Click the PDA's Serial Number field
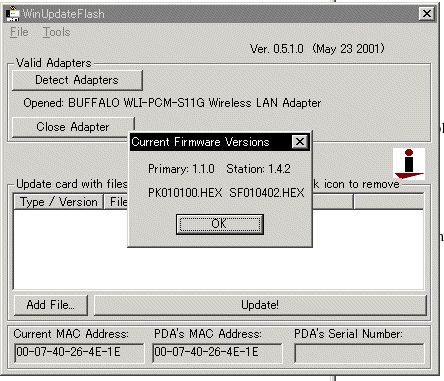 (x=359, y=353)
